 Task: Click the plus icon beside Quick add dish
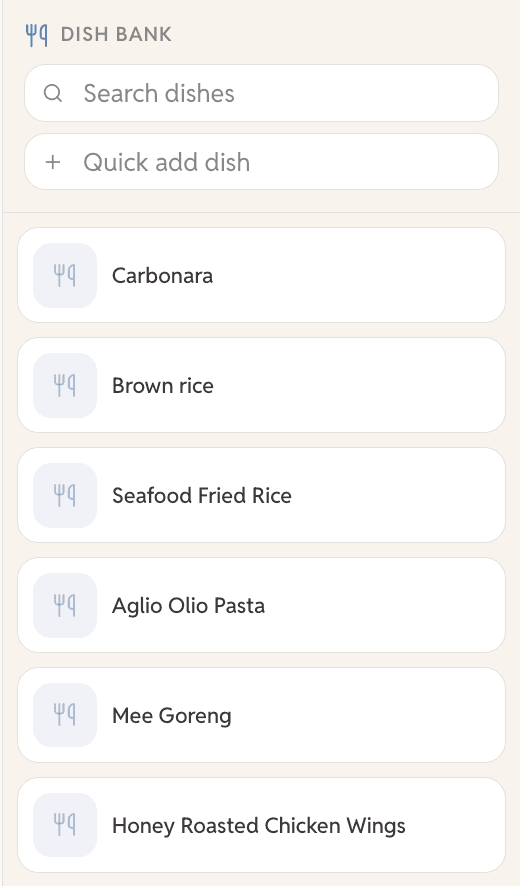(x=53, y=162)
